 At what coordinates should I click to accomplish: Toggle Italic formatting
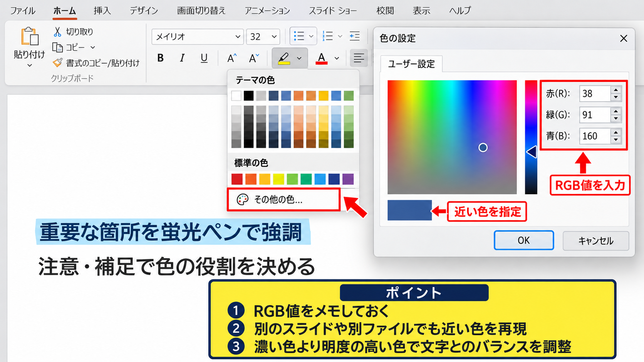[x=182, y=58]
